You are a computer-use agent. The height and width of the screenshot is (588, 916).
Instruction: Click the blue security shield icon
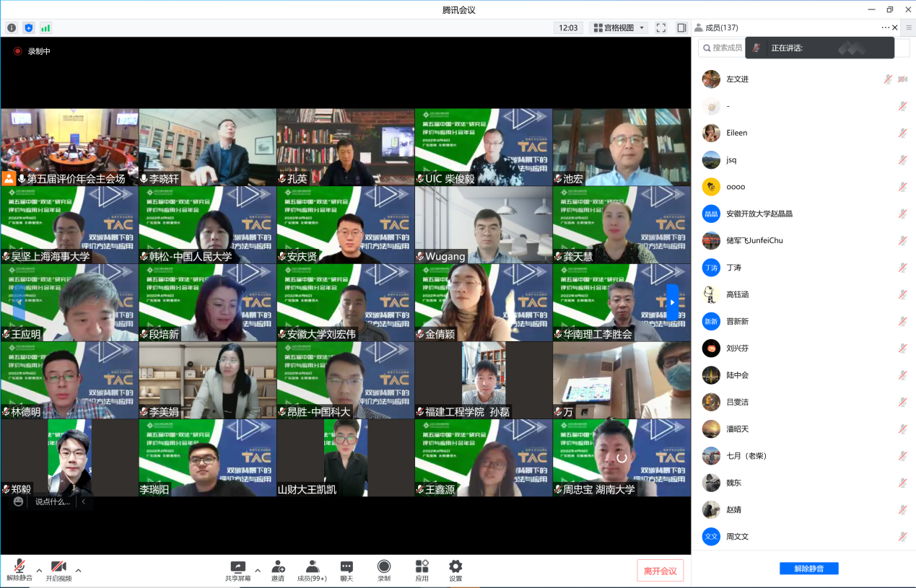point(29,28)
